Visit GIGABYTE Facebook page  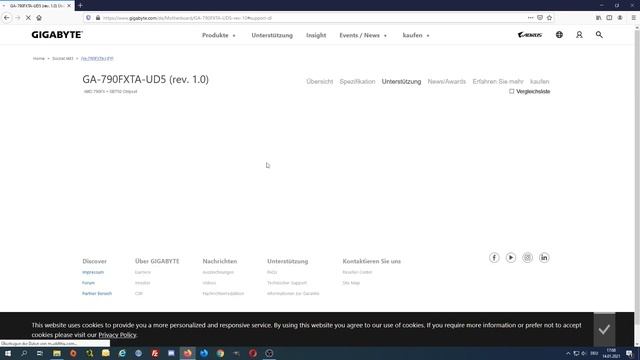494,258
